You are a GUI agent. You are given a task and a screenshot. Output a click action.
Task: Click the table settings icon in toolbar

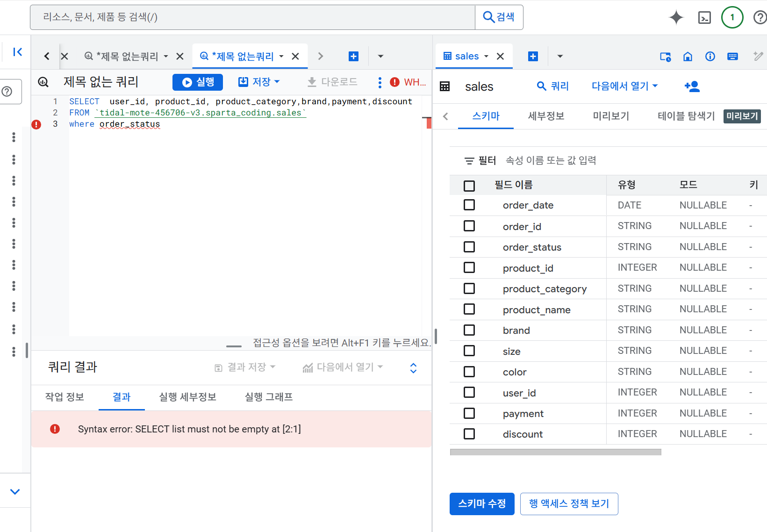pos(665,57)
